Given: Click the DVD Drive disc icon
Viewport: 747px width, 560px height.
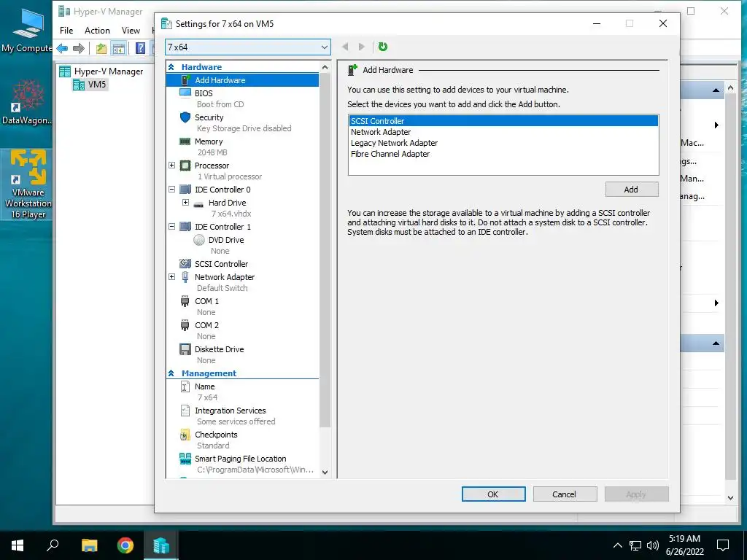Looking at the screenshot, I should [x=199, y=240].
